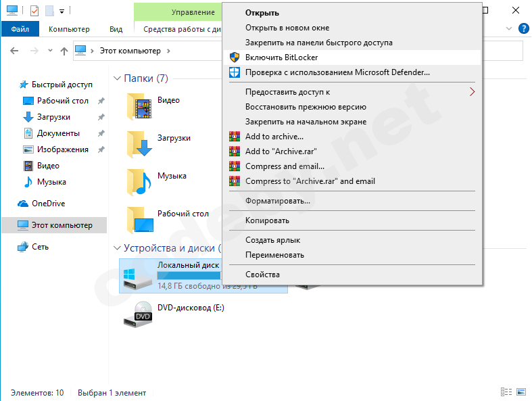Click the computer icon in address bar
This screenshot has width=532, height=401.
tap(80, 50)
